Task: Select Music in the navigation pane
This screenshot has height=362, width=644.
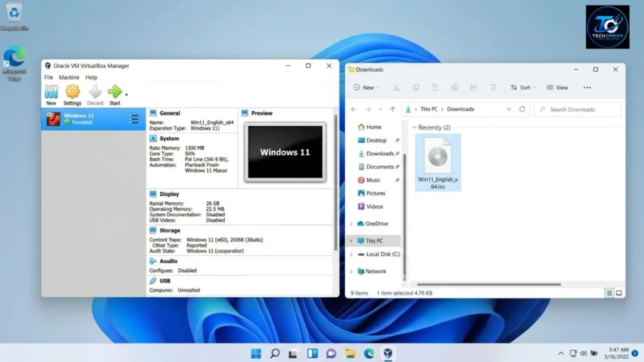Action: click(369, 180)
